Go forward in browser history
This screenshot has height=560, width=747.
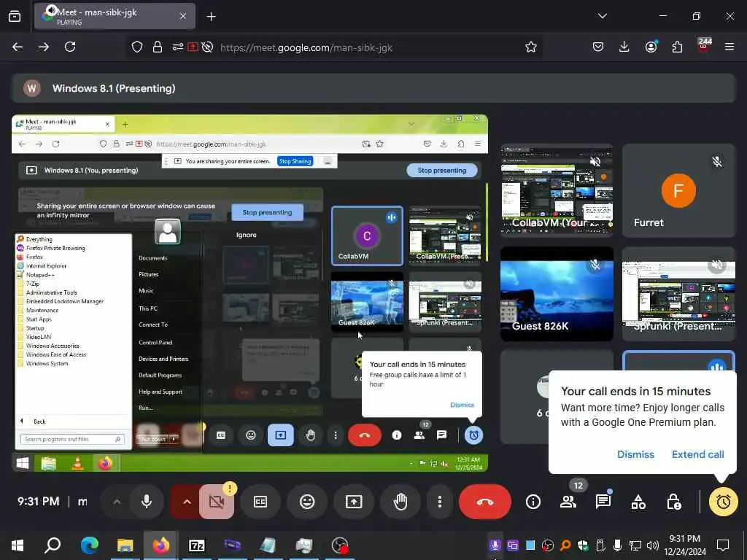[x=44, y=47]
